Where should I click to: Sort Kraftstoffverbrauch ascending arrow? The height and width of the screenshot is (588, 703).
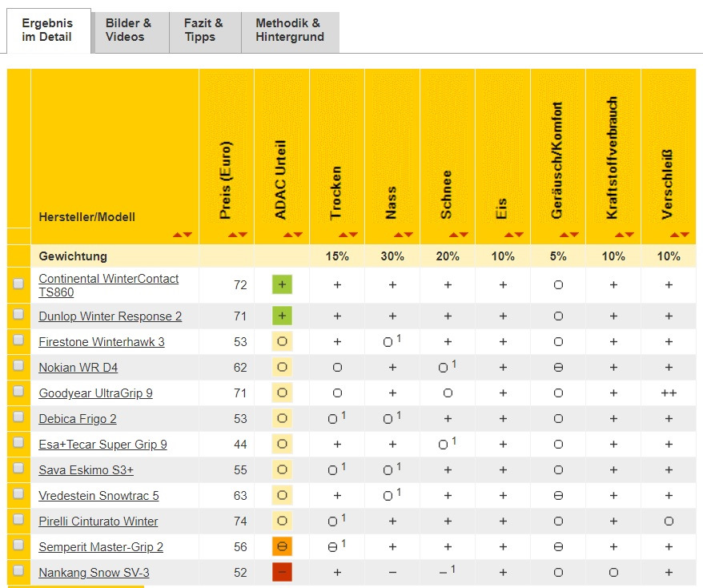tap(619, 235)
